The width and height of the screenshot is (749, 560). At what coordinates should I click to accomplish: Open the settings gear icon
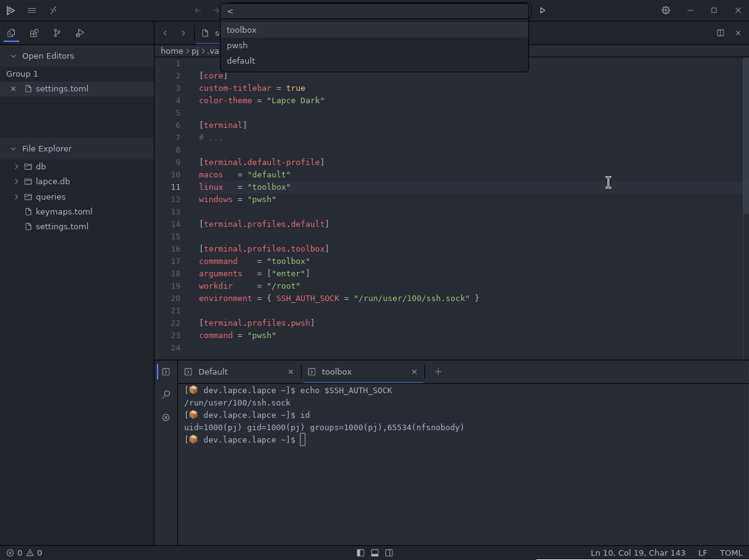(666, 11)
